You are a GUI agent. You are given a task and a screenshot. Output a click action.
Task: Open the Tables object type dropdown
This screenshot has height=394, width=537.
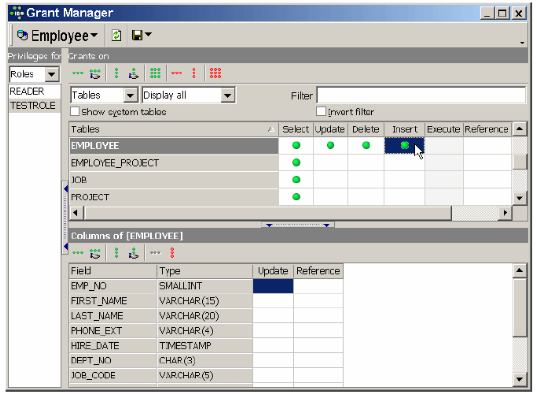[130, 95]
